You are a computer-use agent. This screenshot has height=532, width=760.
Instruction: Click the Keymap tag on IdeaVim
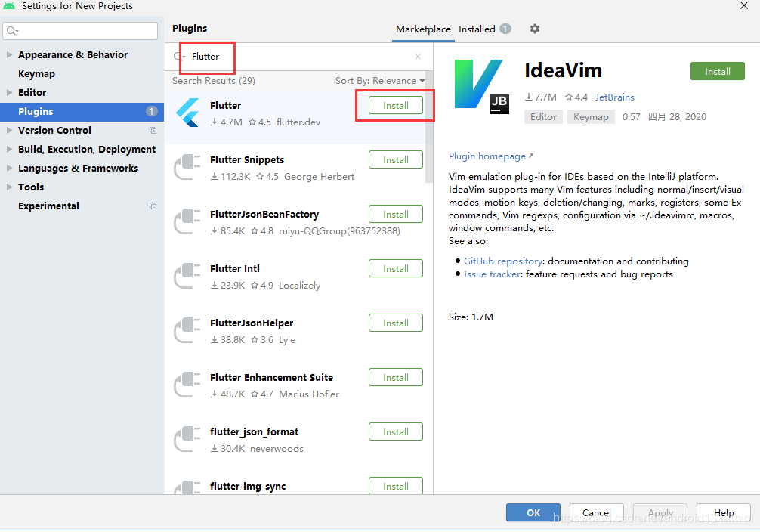591,117
